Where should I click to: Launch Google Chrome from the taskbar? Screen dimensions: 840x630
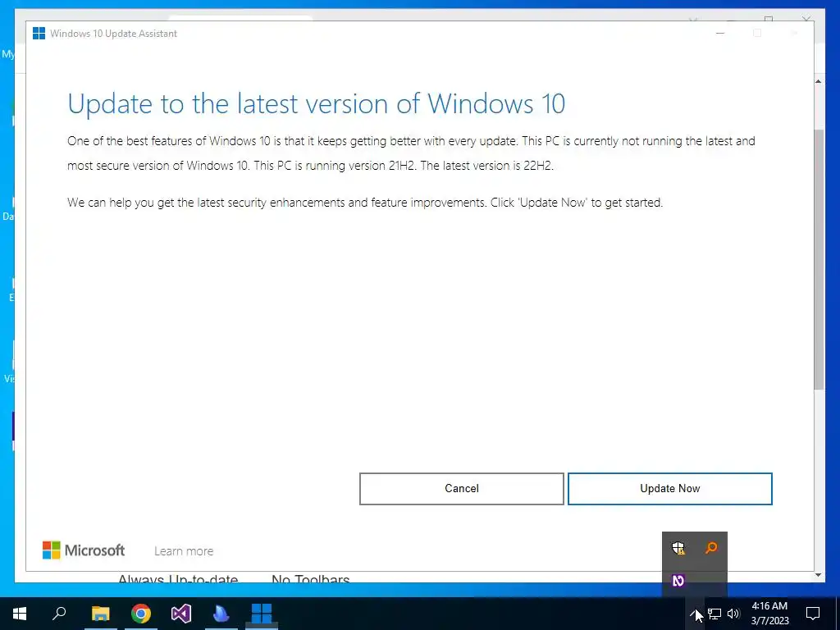tap(141, 614)
